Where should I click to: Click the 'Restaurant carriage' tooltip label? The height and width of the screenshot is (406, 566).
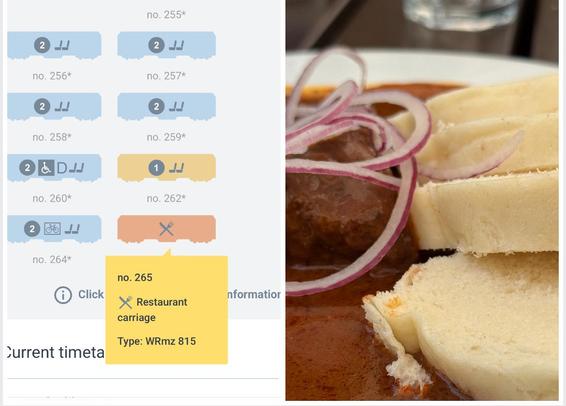pos(152,310)
